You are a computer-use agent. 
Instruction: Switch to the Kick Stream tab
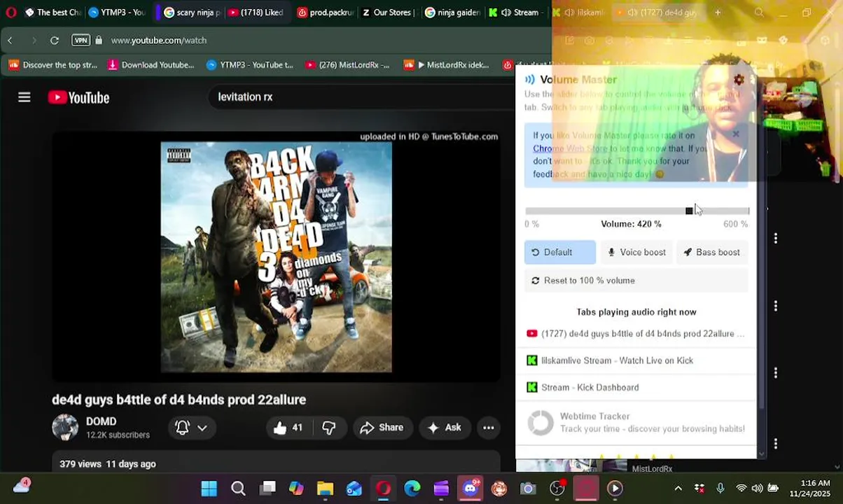click(515, 13)
